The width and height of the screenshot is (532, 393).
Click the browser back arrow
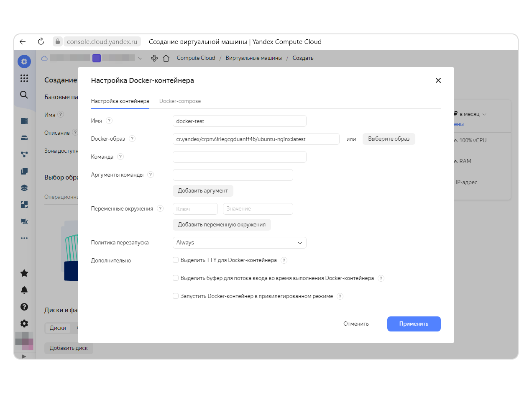tap(23, 41)
